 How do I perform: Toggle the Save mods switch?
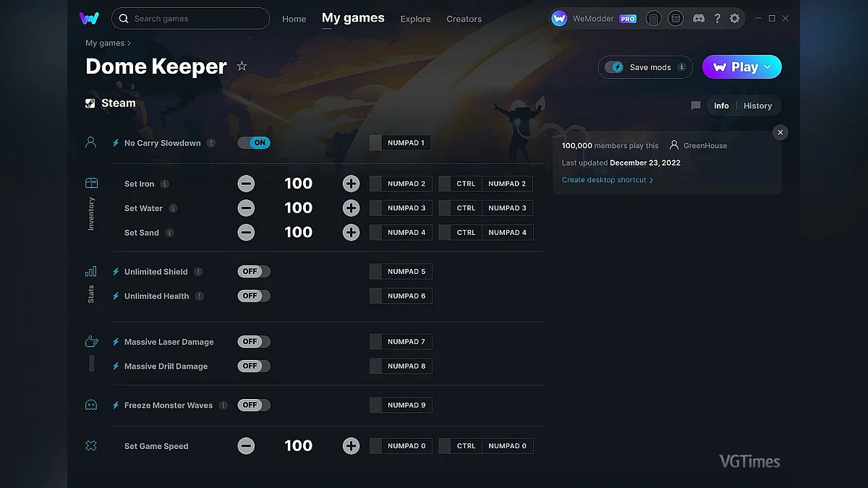(x=615, y=67)
